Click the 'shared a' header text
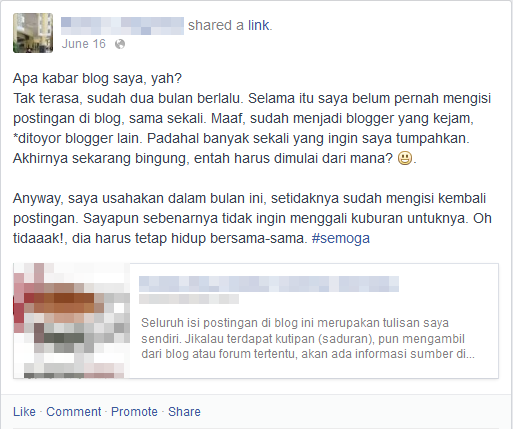513x429 pixels. (x=216, y=25)
